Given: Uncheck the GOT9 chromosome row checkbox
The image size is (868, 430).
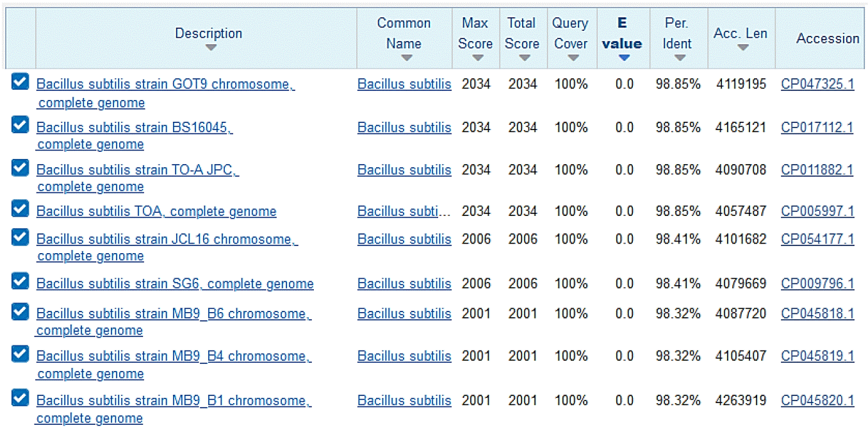Looking at the screenshot, I should pyautogui.click(x=20, y=81).
